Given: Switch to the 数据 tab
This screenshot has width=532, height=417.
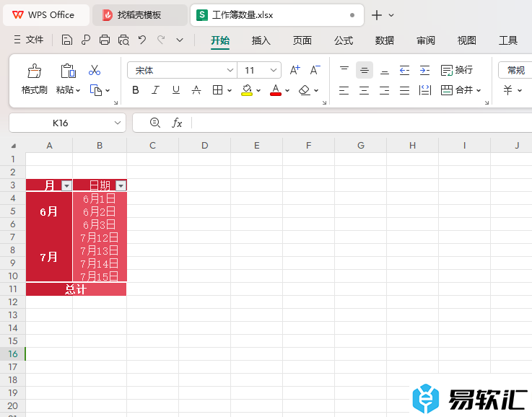Looking at the screenshot, I should pos(385,40).
